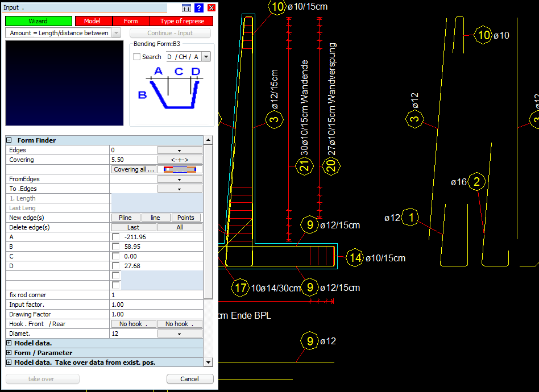
Task: Select position marker 1 with ø12 label
Action: 411,217
